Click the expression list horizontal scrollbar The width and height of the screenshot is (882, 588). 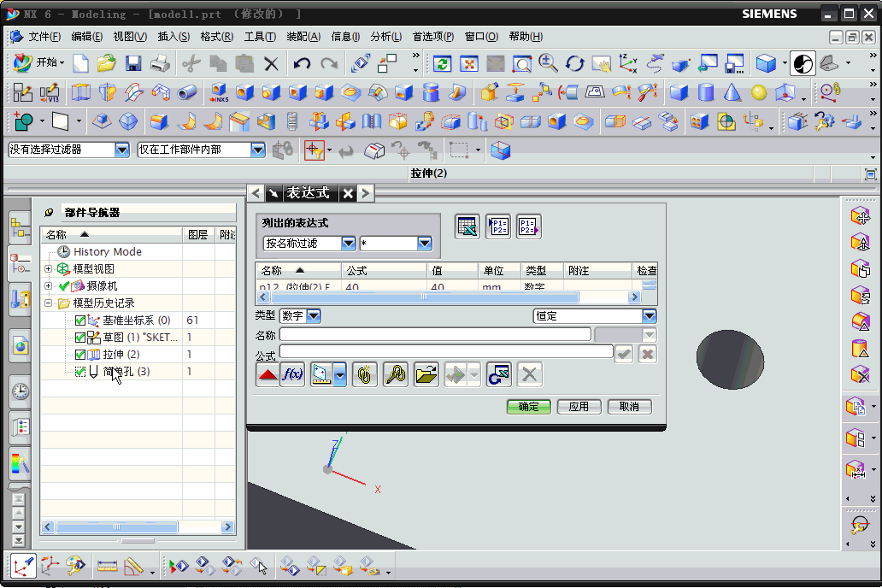(424, 297)
